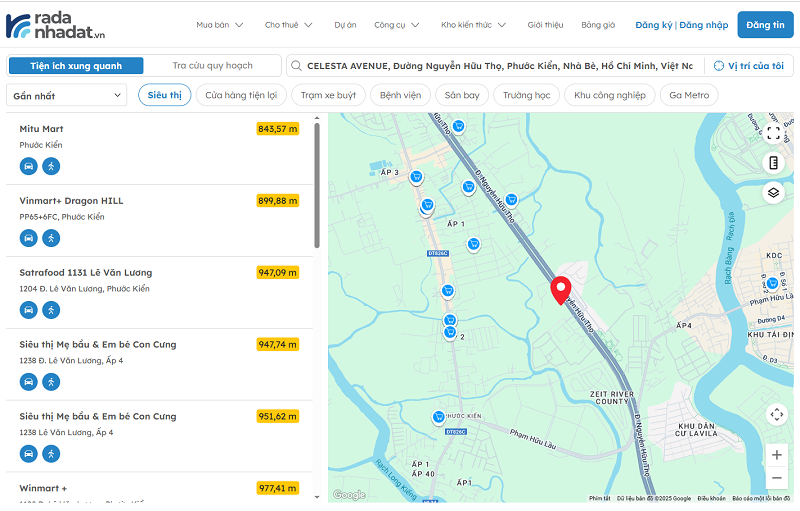This screenshot has width=800, height=511.
Task: Toggle the Trường học filter chip
Action: coord(526,95)
